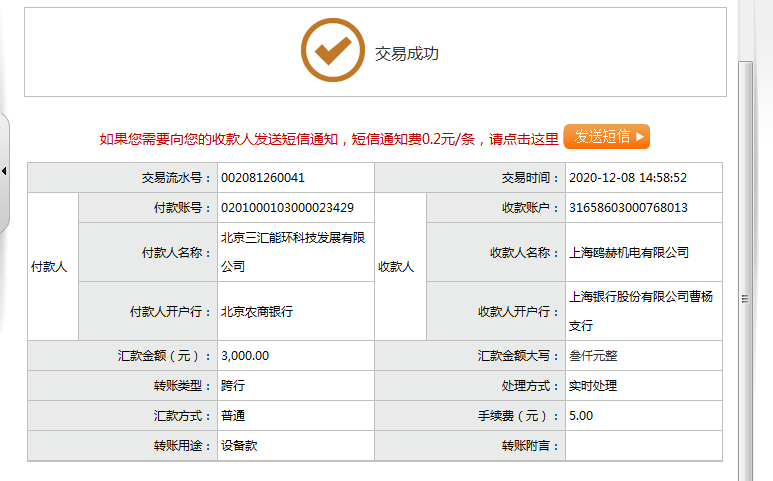
Task: Select payer account number 0201000103000023429
Action: 287,208
